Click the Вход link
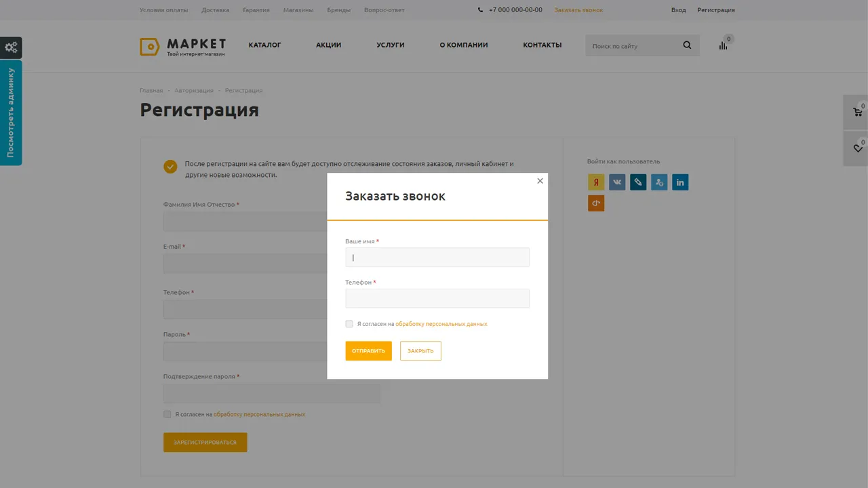Image resolution: width=868 pixels, height=488 pixels. [678, 10]
